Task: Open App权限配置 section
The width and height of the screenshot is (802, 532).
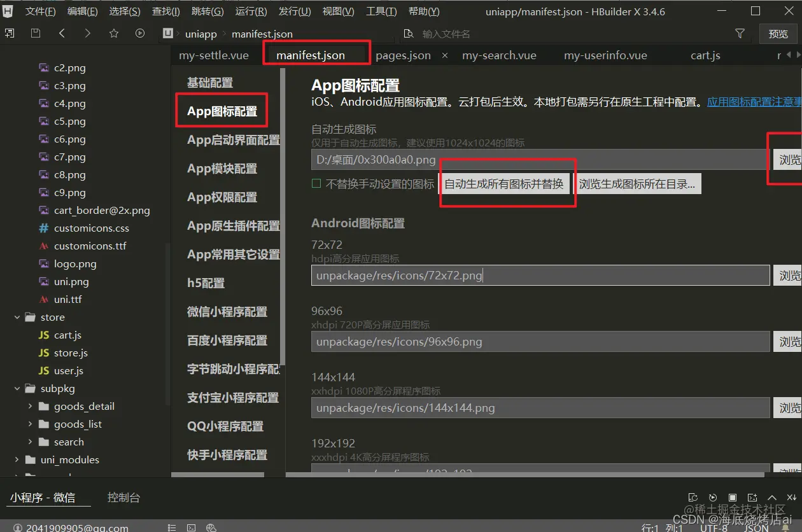Action: click(222, 197)
